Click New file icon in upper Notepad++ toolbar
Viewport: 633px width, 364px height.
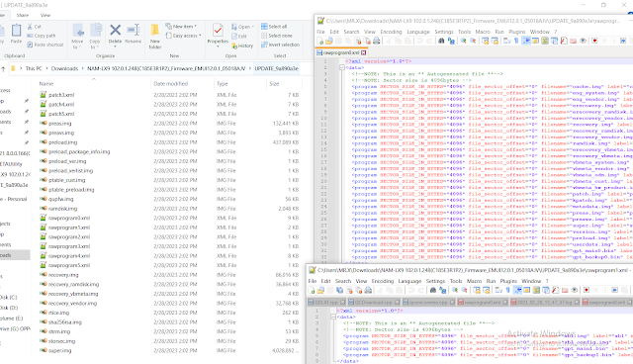[320, 41]
